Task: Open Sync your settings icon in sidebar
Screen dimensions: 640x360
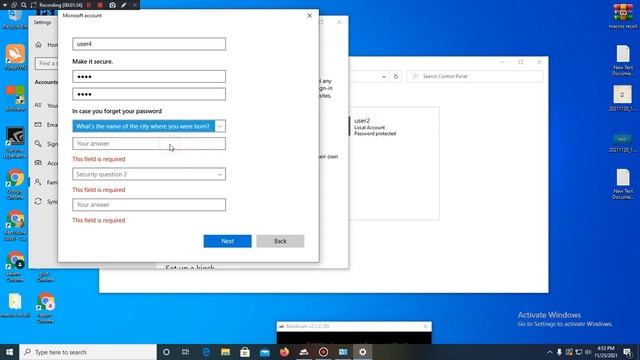Action: pyautogui.click(x=38, y=201)
